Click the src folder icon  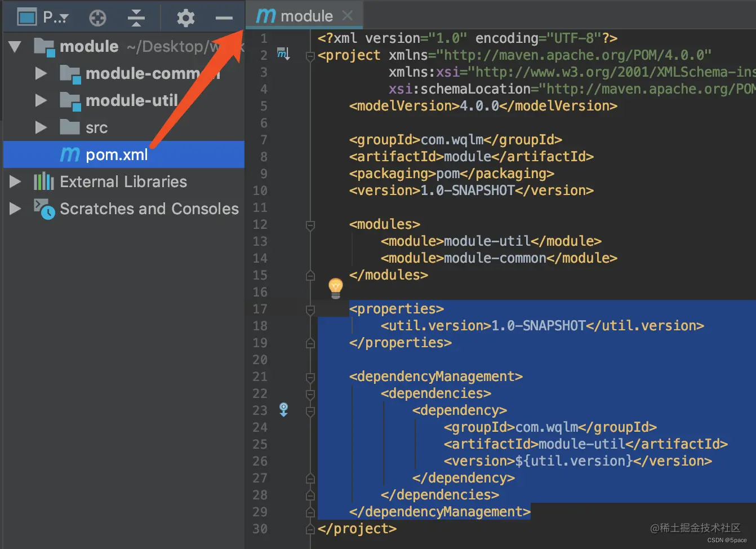point(70,127)
